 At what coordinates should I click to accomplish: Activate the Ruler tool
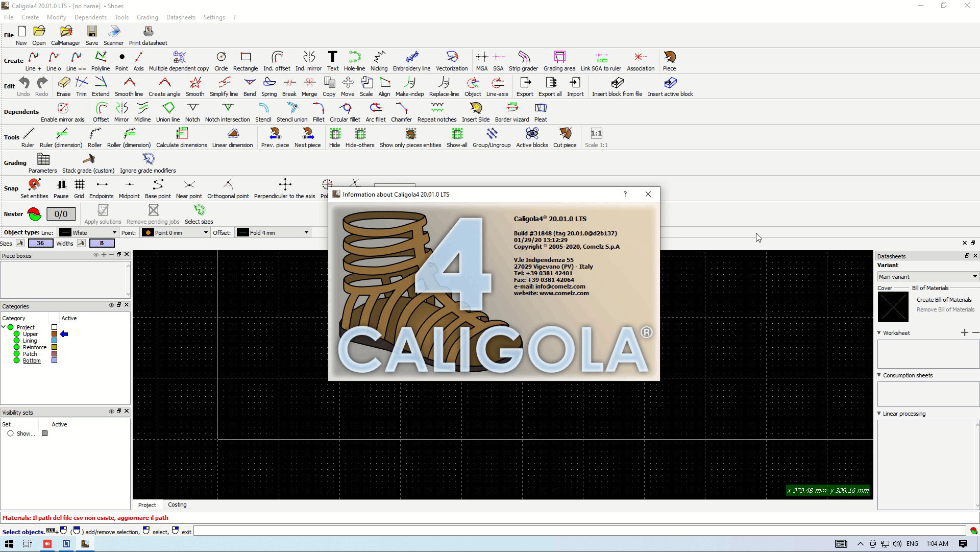[x=28, y=137]
